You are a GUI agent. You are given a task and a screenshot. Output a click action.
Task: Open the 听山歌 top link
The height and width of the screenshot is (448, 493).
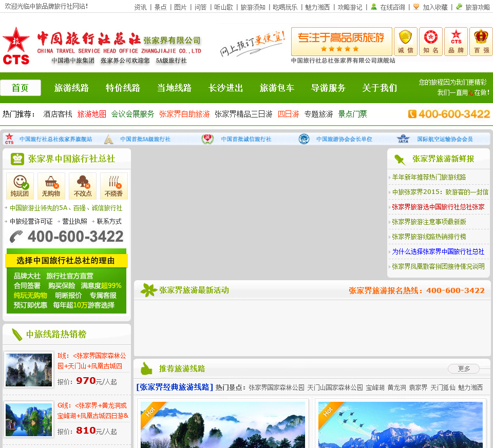pos(223,7)
